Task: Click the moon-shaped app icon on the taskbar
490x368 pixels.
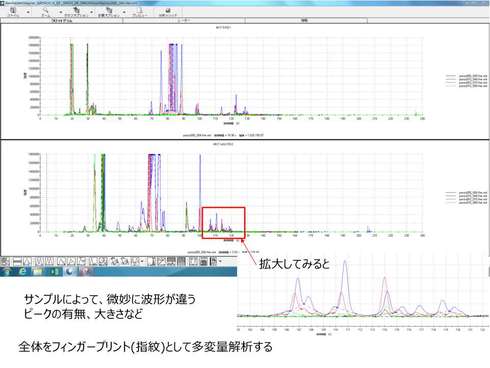Action: [x=69, y=271]
